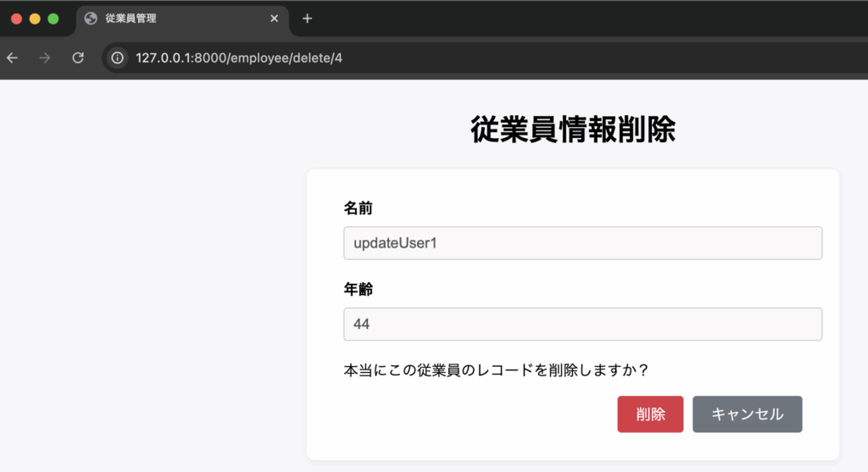Focus the address bar URL text
This screenshot has width=868, height=472.
[239, 58]
